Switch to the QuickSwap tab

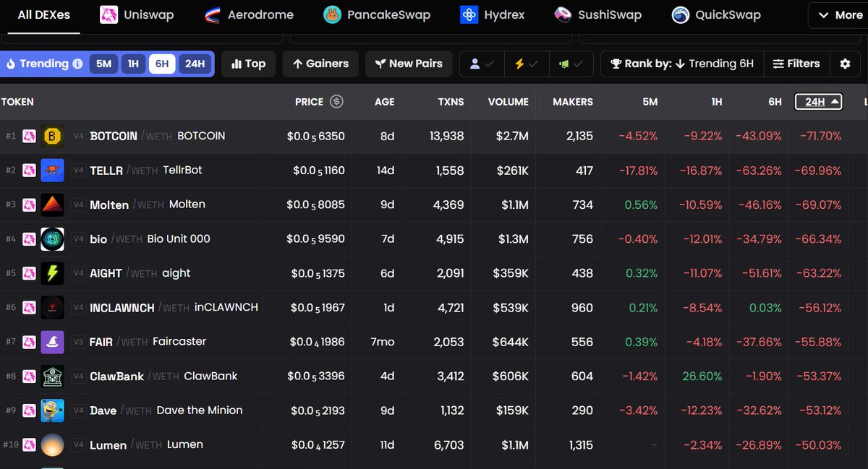[x=716, y=14]
